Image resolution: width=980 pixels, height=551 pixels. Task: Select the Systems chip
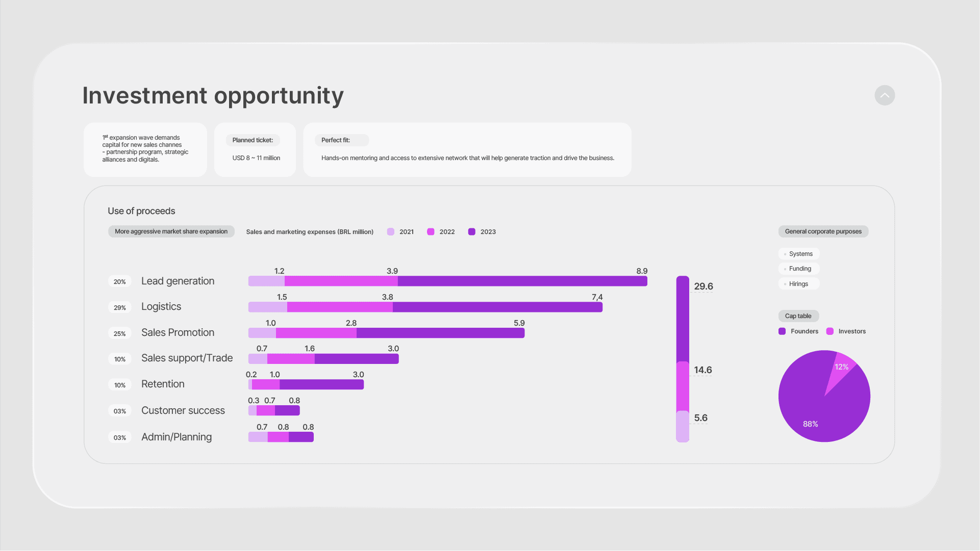[x=799, y=254]
